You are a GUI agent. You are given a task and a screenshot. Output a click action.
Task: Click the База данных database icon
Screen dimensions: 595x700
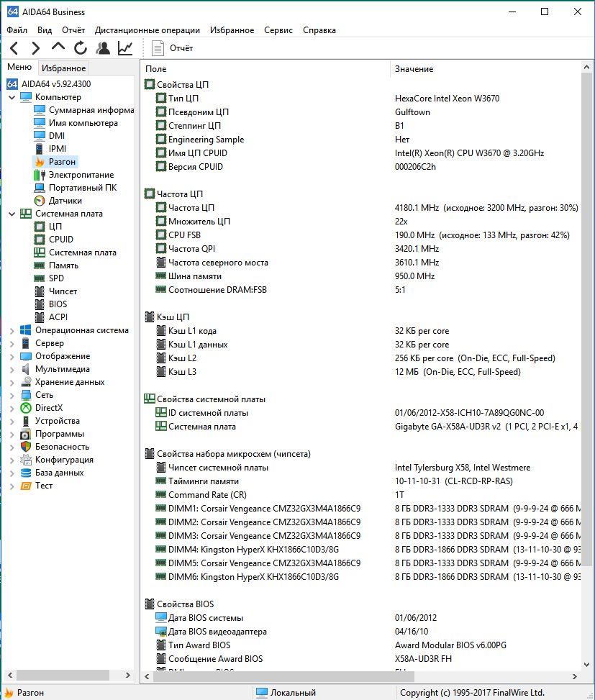(26, 473)
